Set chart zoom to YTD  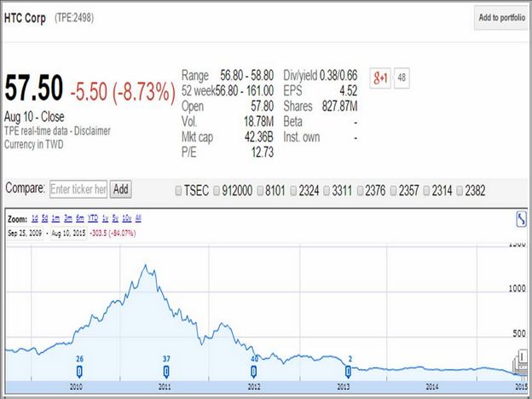[x=93, y=218]
